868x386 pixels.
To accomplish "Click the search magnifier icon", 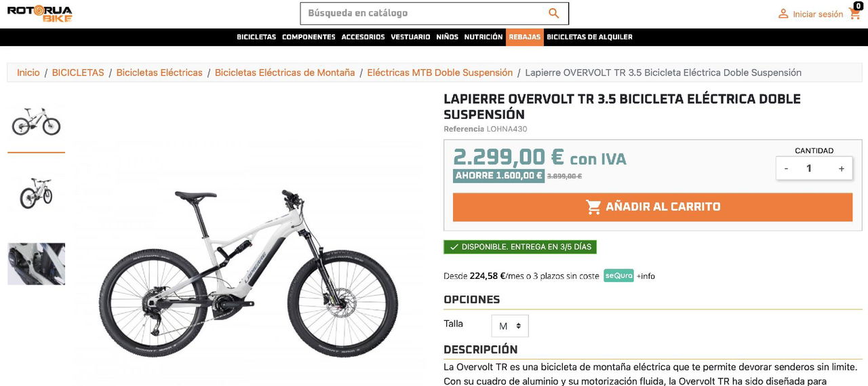I will click(x=554, y=14).
